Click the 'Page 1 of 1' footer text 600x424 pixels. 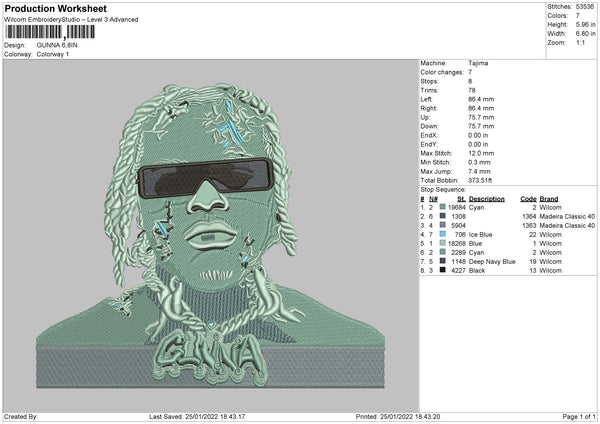click(579, 417)
